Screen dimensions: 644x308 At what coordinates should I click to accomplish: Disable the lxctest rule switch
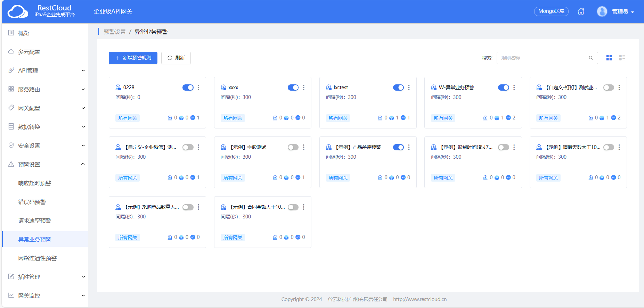[x=398, y=88]
